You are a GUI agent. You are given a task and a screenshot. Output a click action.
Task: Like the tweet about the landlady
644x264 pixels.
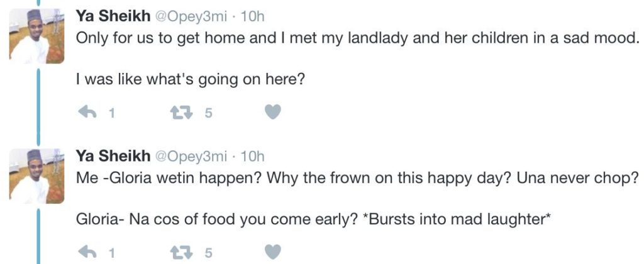272,113
